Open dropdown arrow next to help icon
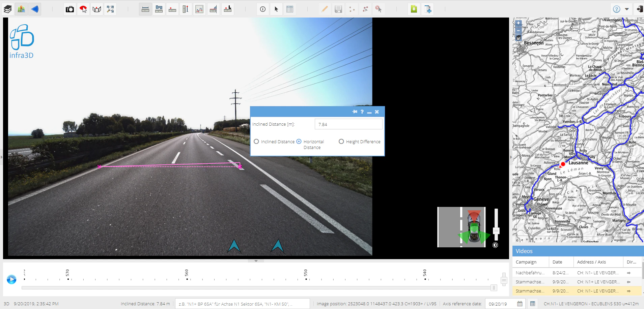 coord(627,9)
